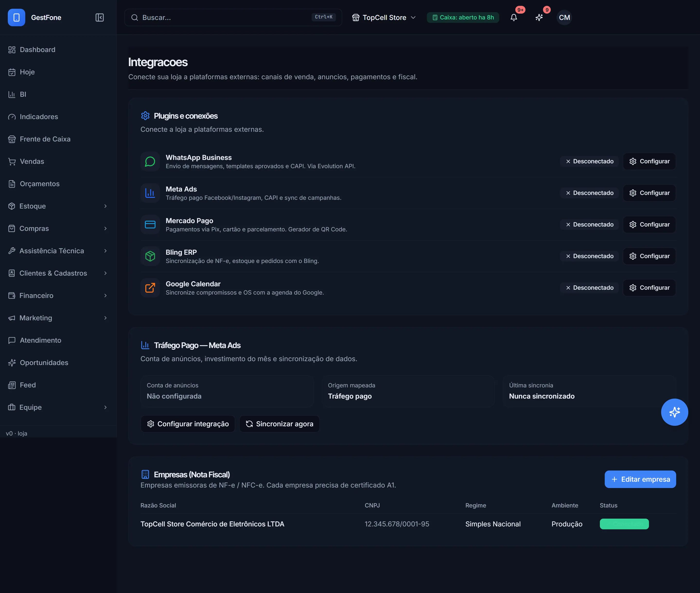This screenshot has height=593, width=700.
Task: Open the AI sparkle icon with badge 9
Action: (x=539, y=17)
